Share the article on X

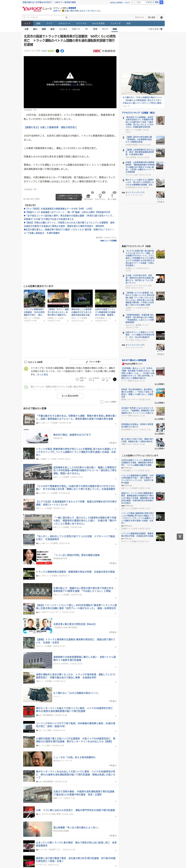[x=57, y=51]
